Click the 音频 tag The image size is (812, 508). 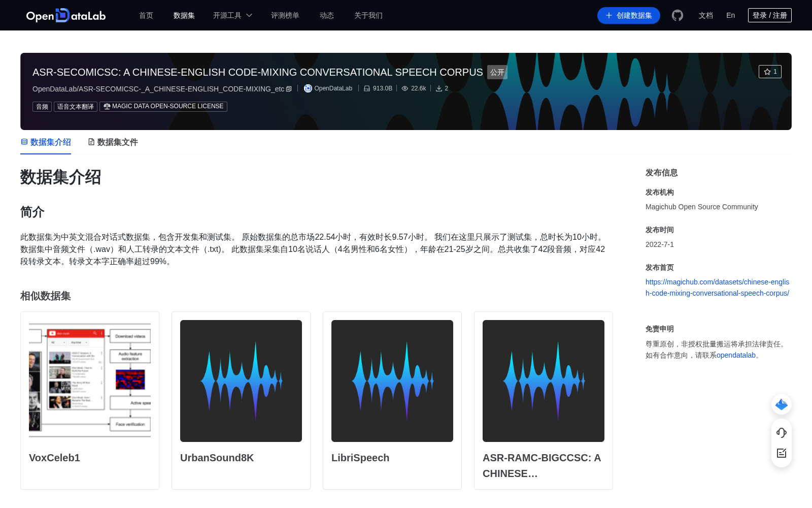[42, 107]
